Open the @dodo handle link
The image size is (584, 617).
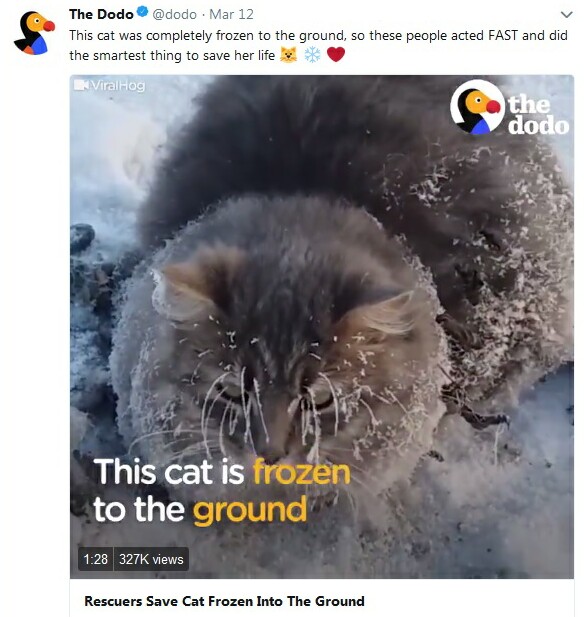pos(174,14)
